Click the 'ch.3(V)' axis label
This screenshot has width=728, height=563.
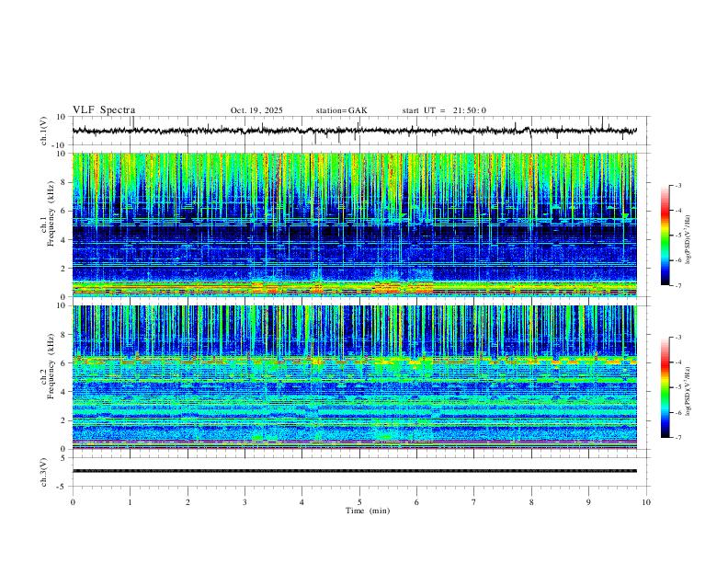(43, 473)
